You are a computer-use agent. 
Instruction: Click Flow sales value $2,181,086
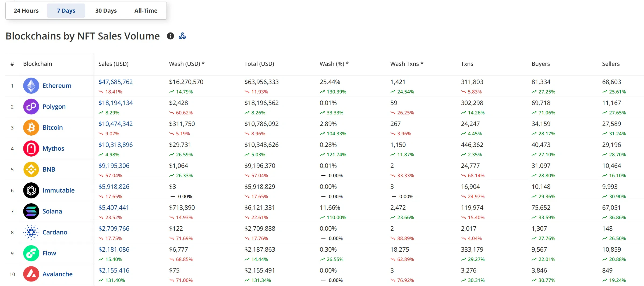[114, 249]
